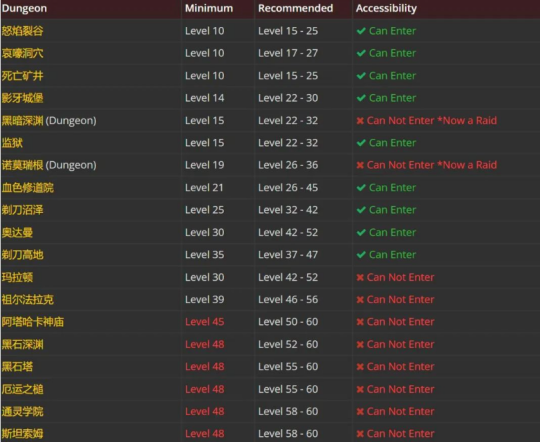
Task: Open the 怒焰裂谷 dungeon link
Action: click(x=22, y=31)
